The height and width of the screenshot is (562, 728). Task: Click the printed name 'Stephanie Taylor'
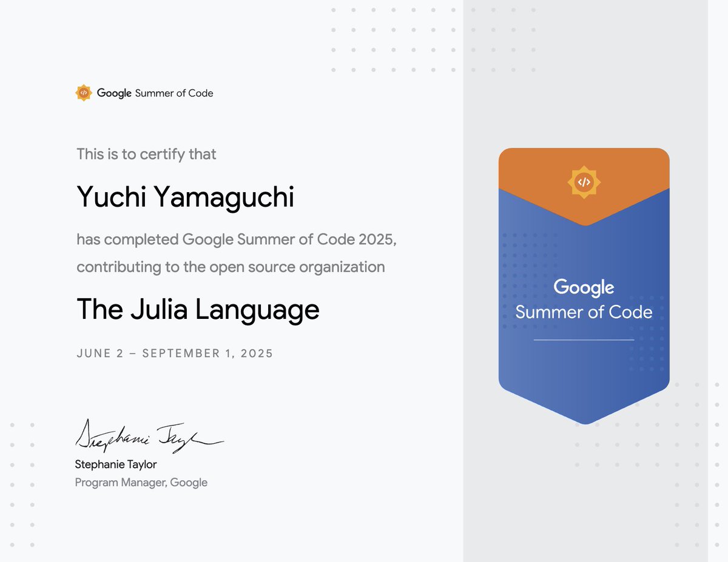[116, 464]
